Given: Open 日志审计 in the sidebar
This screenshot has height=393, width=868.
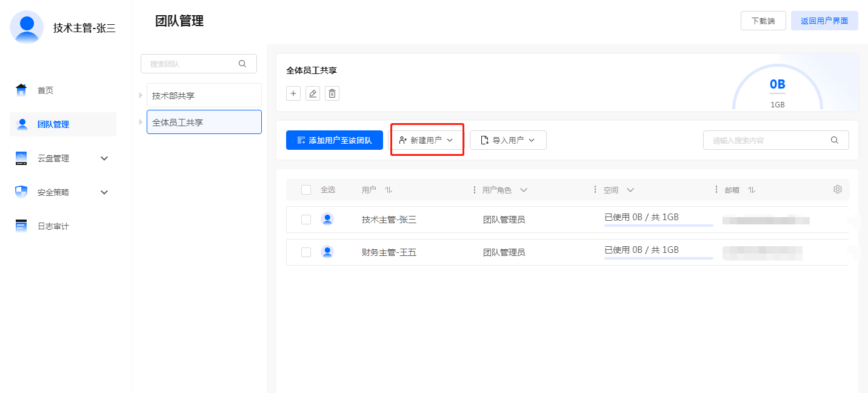Looking at the screenshot, I should (53, 226).
